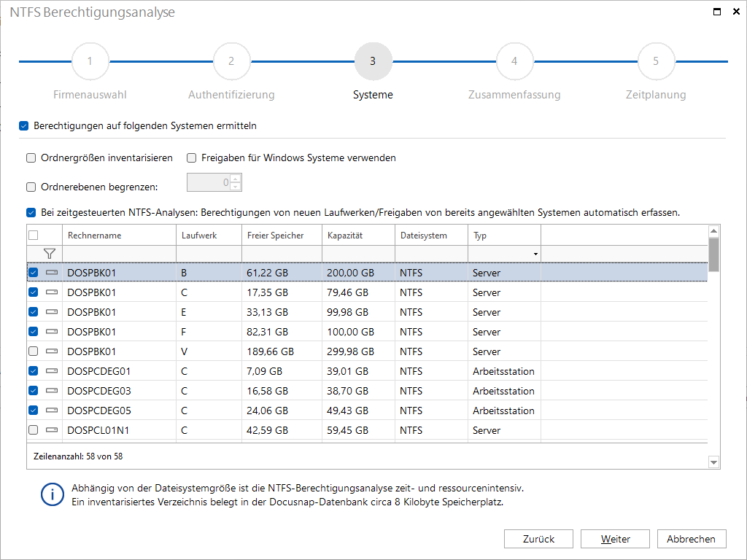Uncheck DOSPBK01 drive B row

pyautogui.click(x=34, y=273)
